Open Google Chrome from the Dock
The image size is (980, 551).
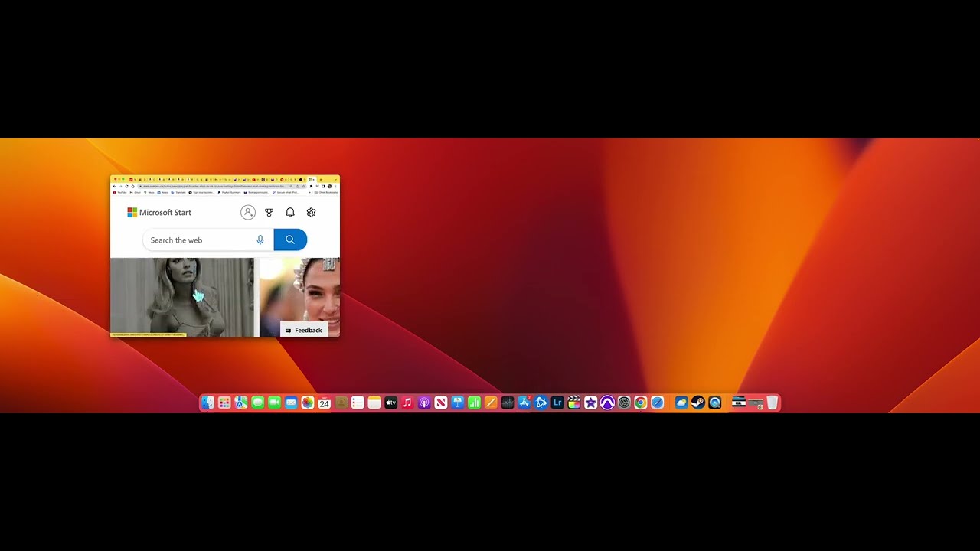(x=641, y=403)
